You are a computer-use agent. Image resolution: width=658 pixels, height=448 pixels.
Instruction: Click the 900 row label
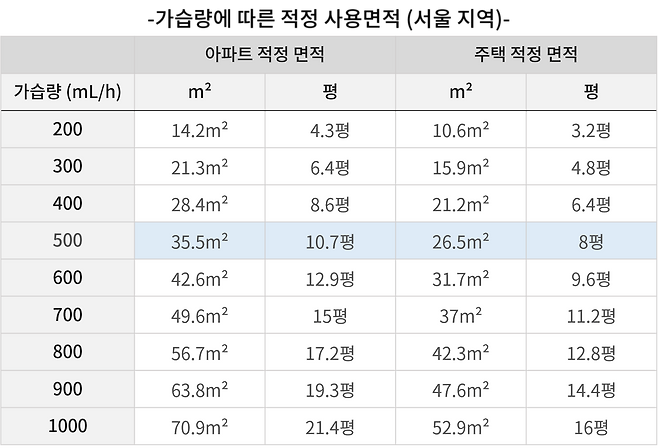(67, 390)
